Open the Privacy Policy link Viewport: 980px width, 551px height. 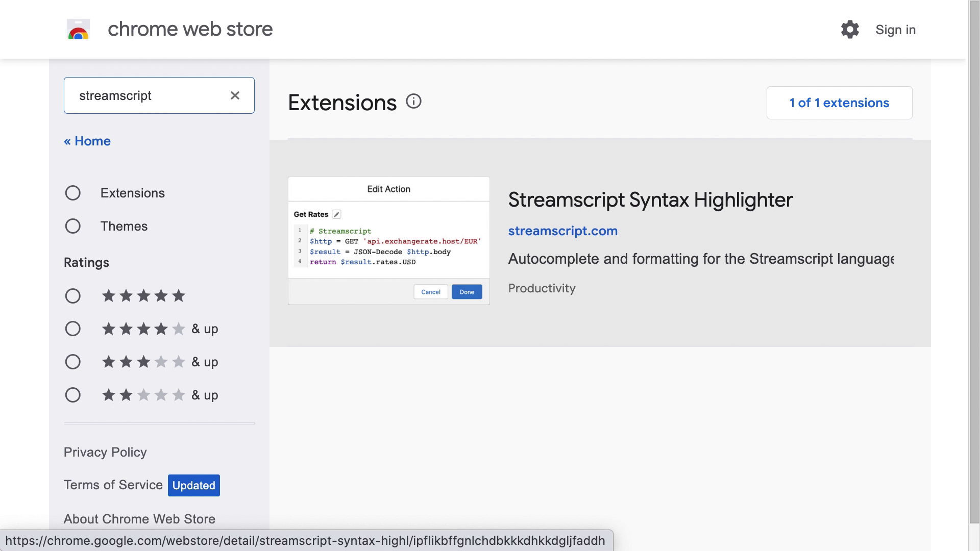[x=105, y=452]
